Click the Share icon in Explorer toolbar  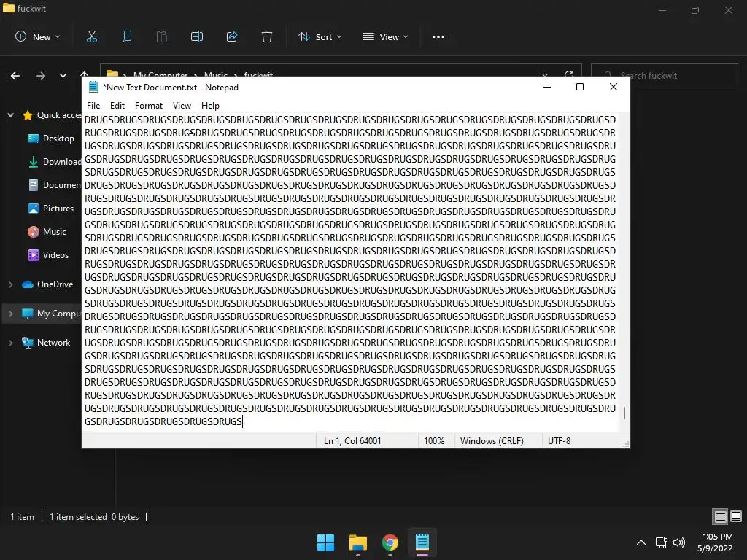point(232,36)
